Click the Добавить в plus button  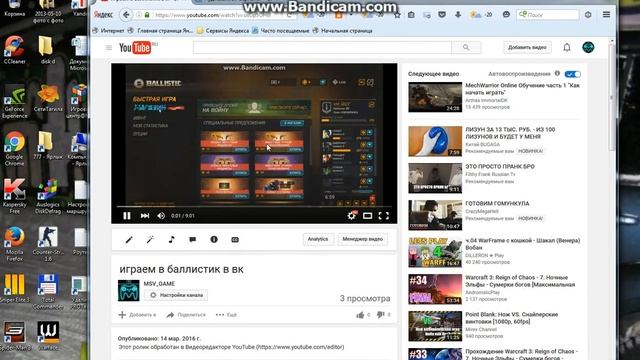(x=138, y=315)
